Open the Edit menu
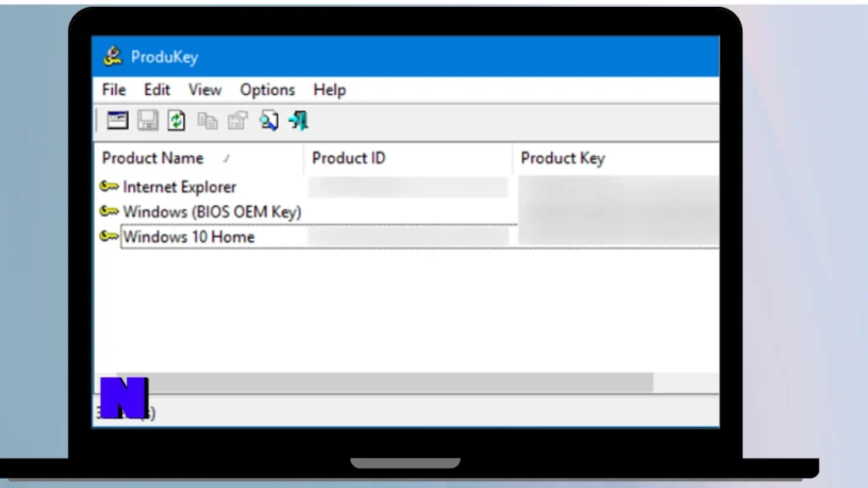Image resolution: width=868 pixels, height=488 pixels. [x=157, y=90]
